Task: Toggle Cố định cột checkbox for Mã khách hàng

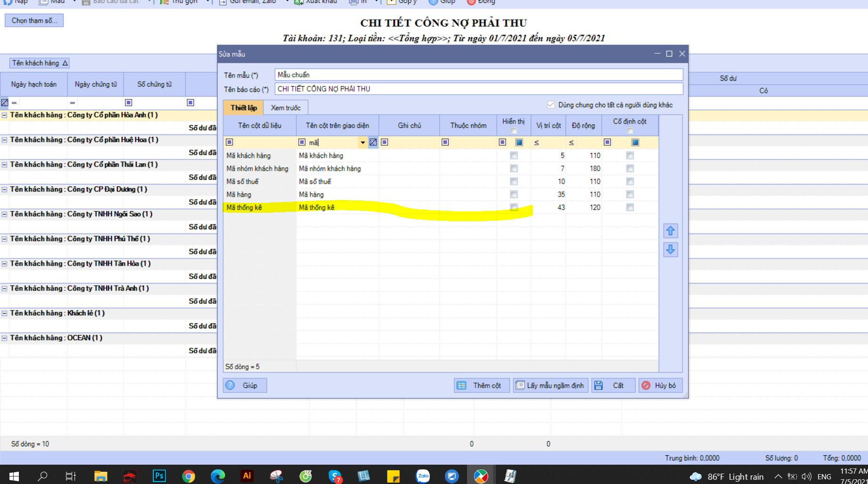Action: pyautogui.click(x=630, y=156)
